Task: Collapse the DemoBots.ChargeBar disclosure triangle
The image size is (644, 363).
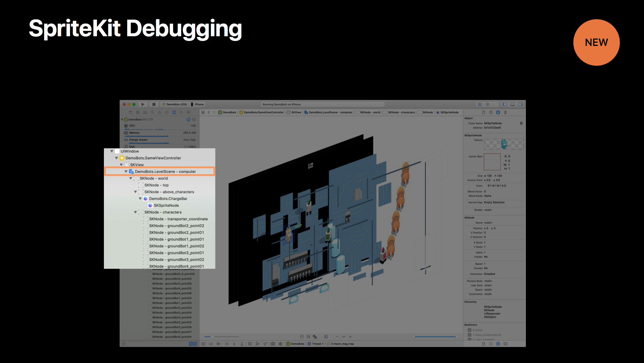Action: coord(140,199)
